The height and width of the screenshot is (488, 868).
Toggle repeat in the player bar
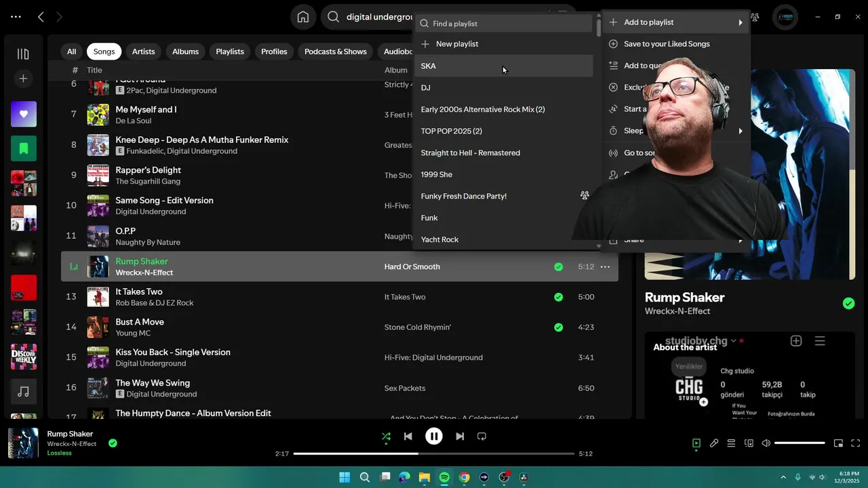click(x=481, y=436)
